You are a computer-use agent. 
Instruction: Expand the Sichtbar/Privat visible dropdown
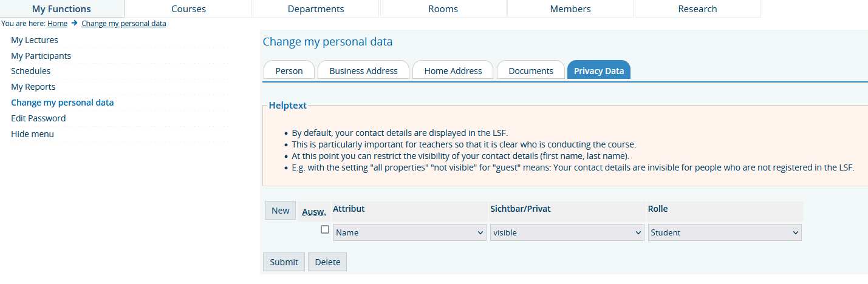pyautogui.click(x=567, y=232)
